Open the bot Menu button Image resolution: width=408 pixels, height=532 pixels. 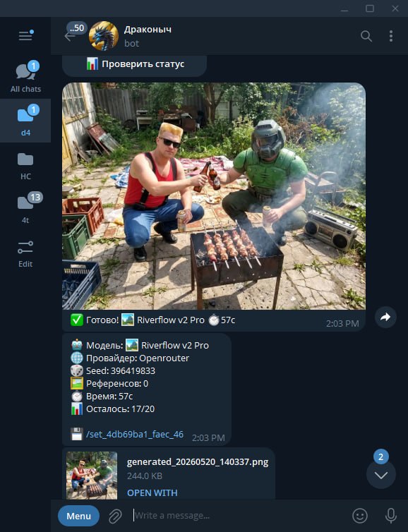[x=79, y=516]
